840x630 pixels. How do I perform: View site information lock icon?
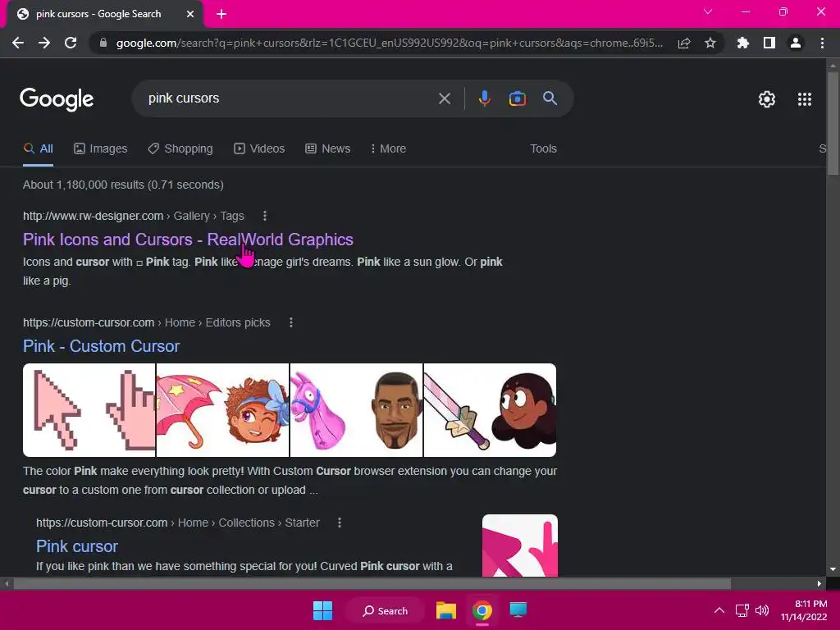tap(103, 43)
